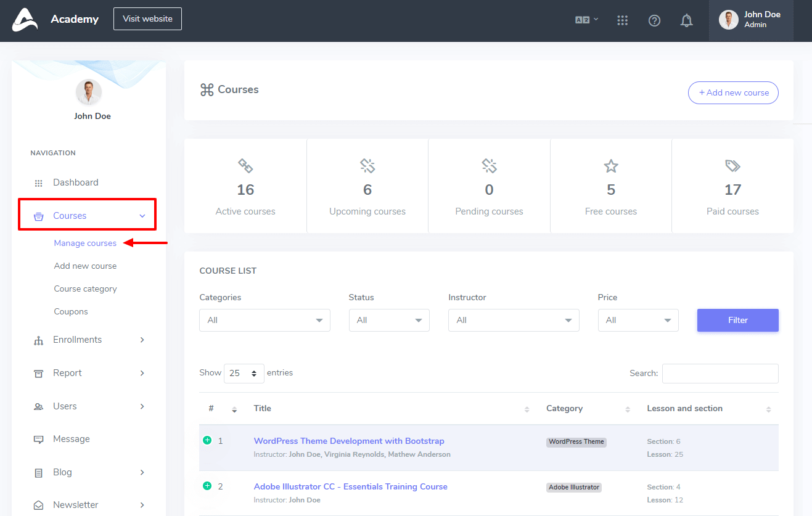The height and width of the screenshot is (516, 812).
Task: Open Coupons from the Courses submenu
Action: (x=71, y=311)
